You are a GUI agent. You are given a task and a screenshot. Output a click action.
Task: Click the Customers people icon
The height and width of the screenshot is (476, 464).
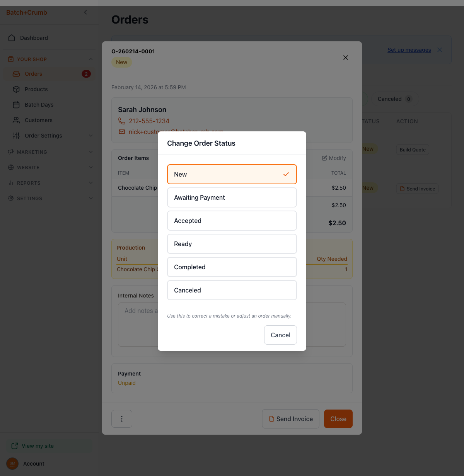point(16,120)
